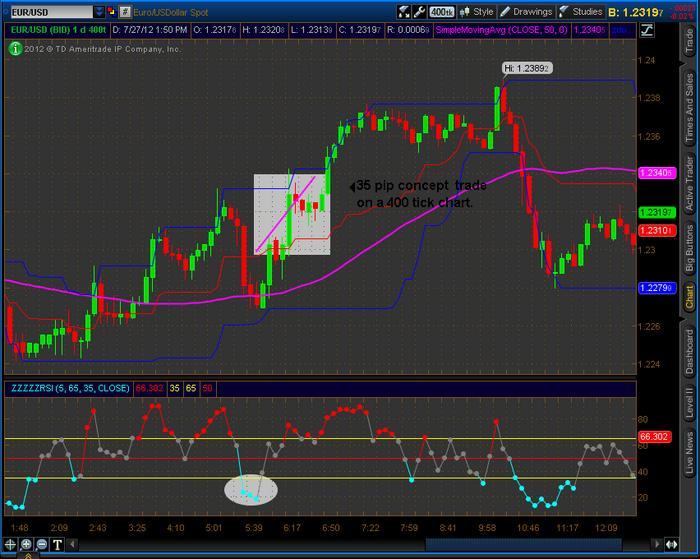Click the scroll left arrow on the time scrollbar
The image size is (700, 559).
point(72,544)
